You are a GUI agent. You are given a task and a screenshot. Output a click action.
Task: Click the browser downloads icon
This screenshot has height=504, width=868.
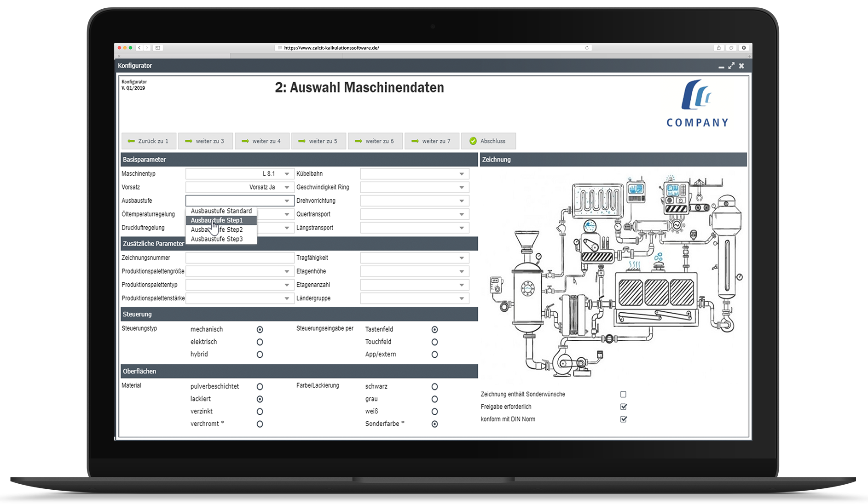(744, 48)
